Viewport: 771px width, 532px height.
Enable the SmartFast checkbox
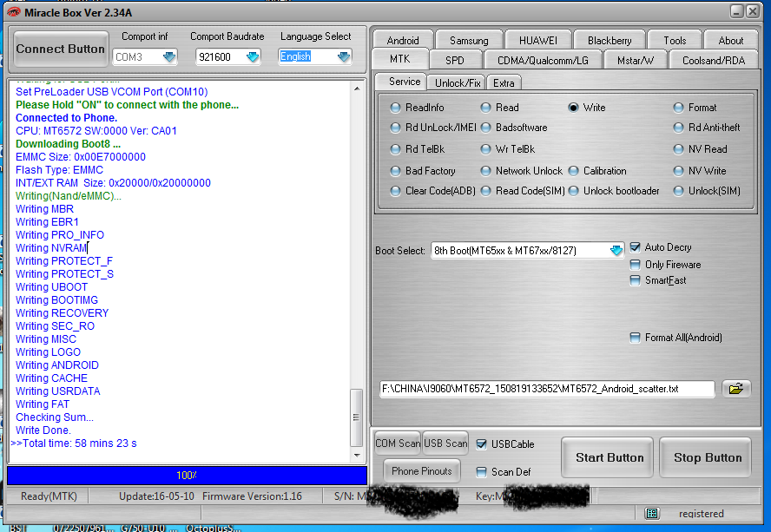click(636, 280)
